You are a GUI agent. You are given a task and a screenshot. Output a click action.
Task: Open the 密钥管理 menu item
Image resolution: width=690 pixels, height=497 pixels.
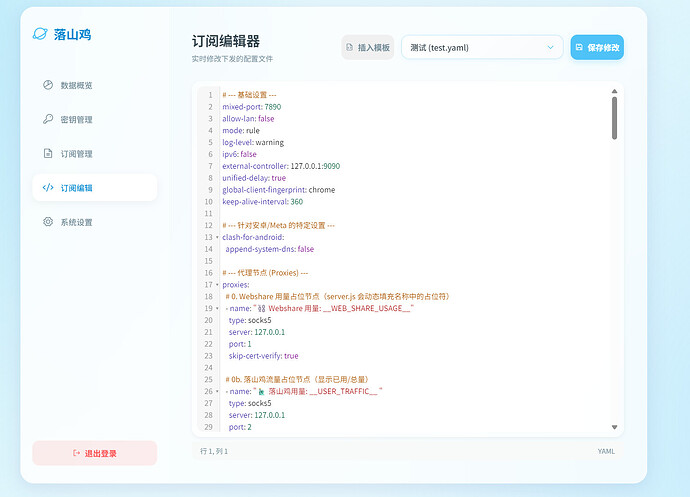[95, 119]
